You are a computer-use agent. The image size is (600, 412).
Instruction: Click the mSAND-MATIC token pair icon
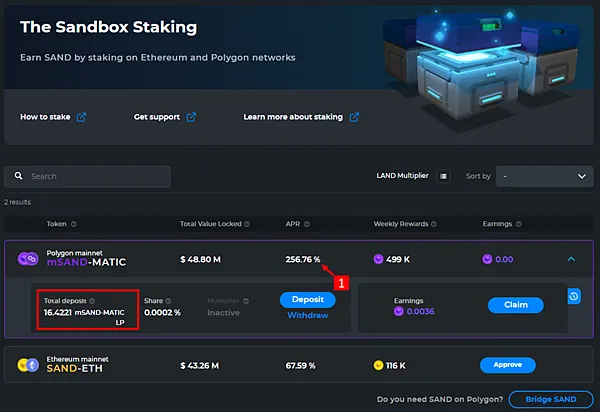click(28, 259)
